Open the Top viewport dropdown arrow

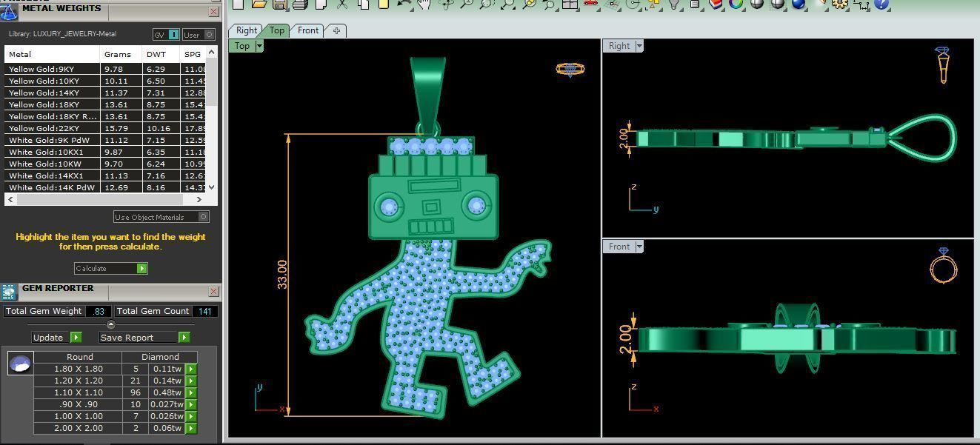(x=259, y=46)
